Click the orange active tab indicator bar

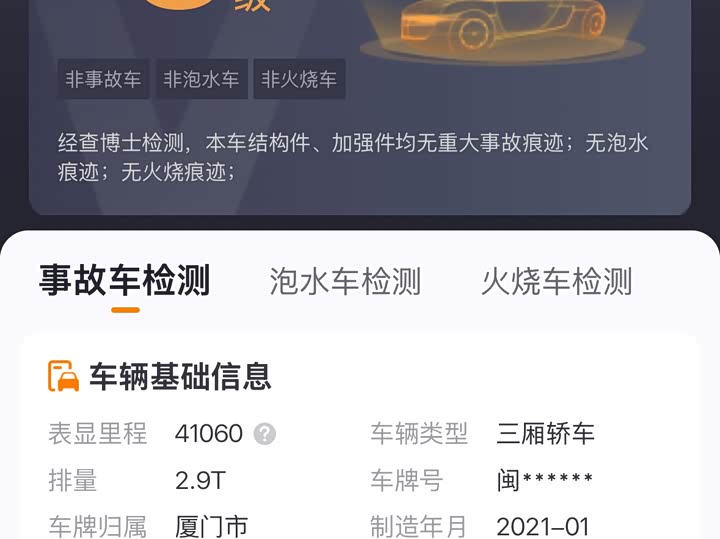click(125, 310)
